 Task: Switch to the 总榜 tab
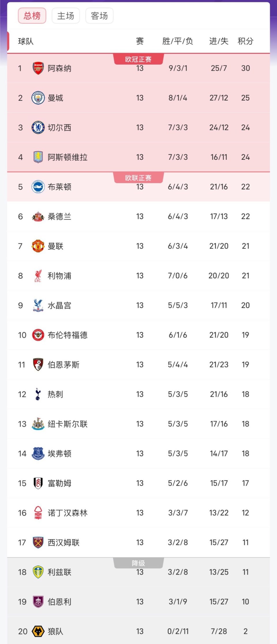(x=32, y=16)
